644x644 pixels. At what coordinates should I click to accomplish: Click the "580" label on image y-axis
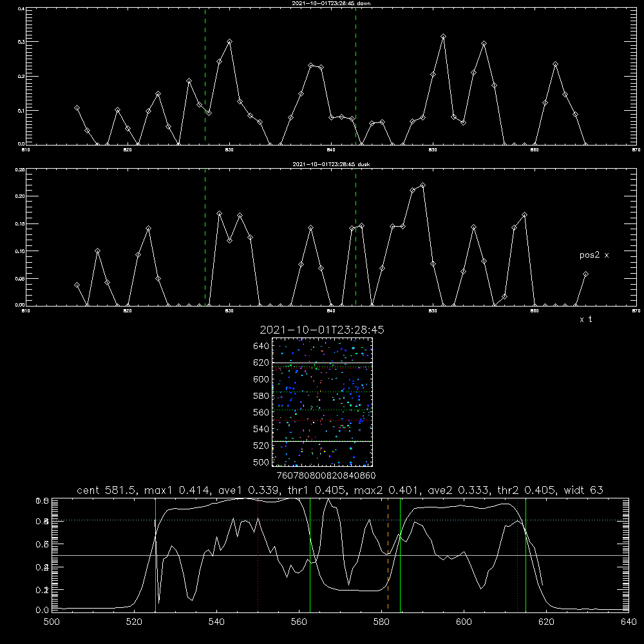click(x=261, y=396)
